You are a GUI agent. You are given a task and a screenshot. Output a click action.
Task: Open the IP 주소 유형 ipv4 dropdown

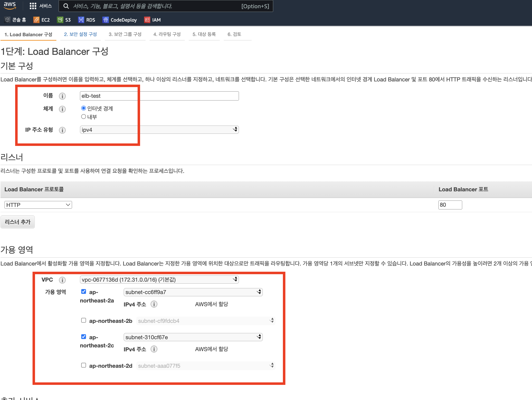point(159,130)
